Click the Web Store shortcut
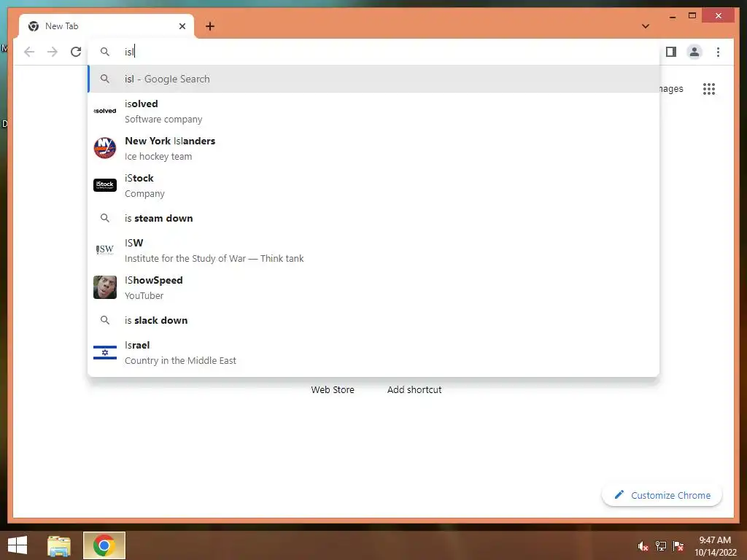This screenshot has height=560, width=747. [x=333, y=389]
